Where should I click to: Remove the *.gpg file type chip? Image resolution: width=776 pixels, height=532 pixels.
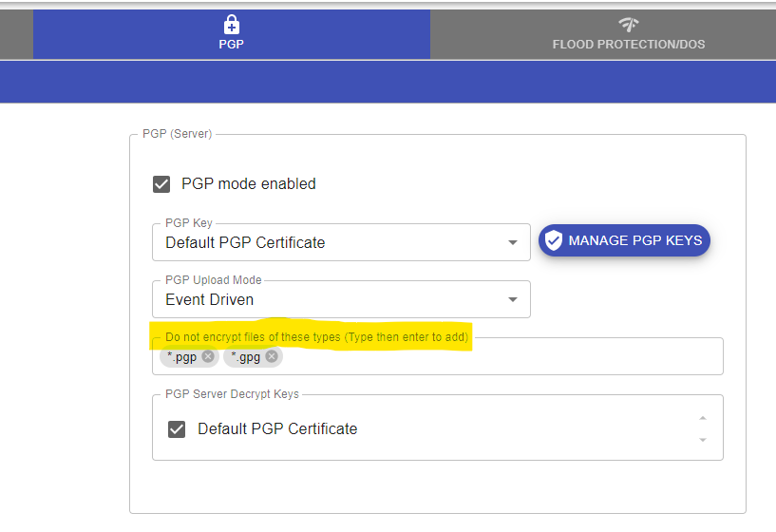[272, 356]
